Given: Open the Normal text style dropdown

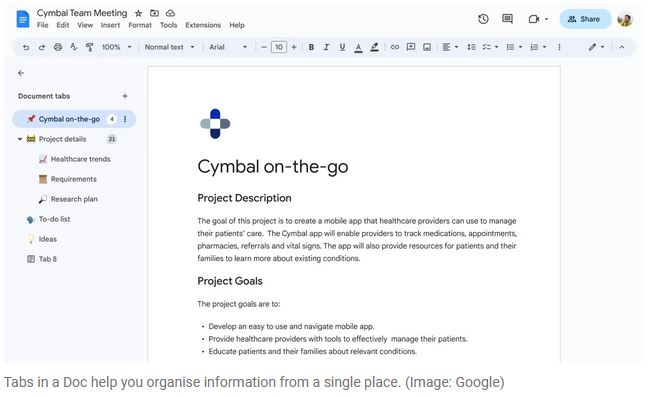Looking at the screenshot, I should 170,47.
